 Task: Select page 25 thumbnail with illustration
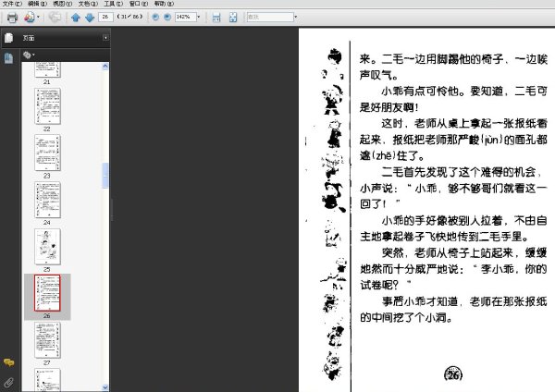47,247
